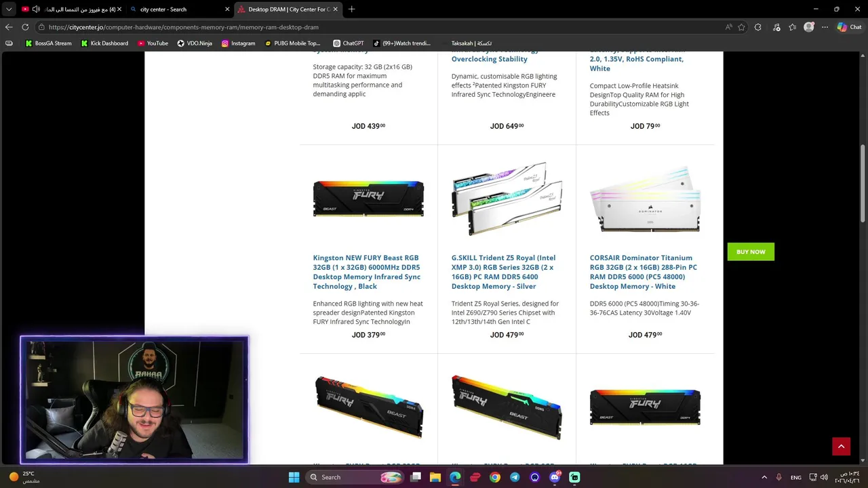This screenshot has height=488, width=868.
Task: Select the Desktop DRAM | City Center tab
Action: point(287,9)
